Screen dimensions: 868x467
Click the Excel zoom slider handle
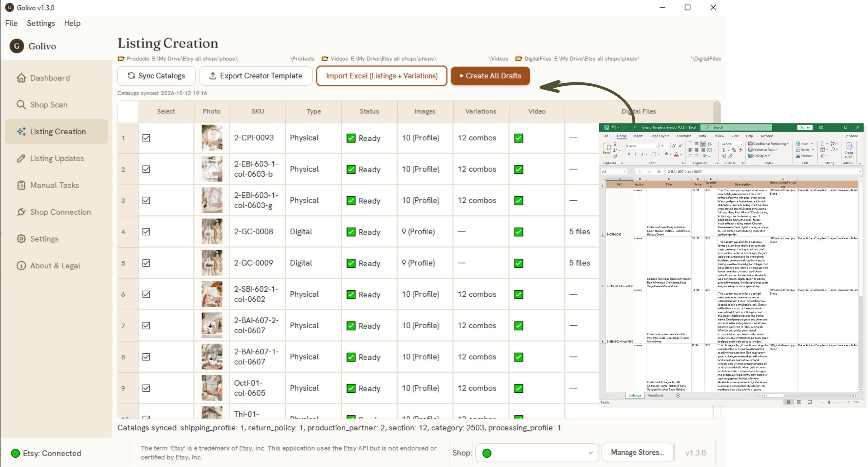(829, 402)
